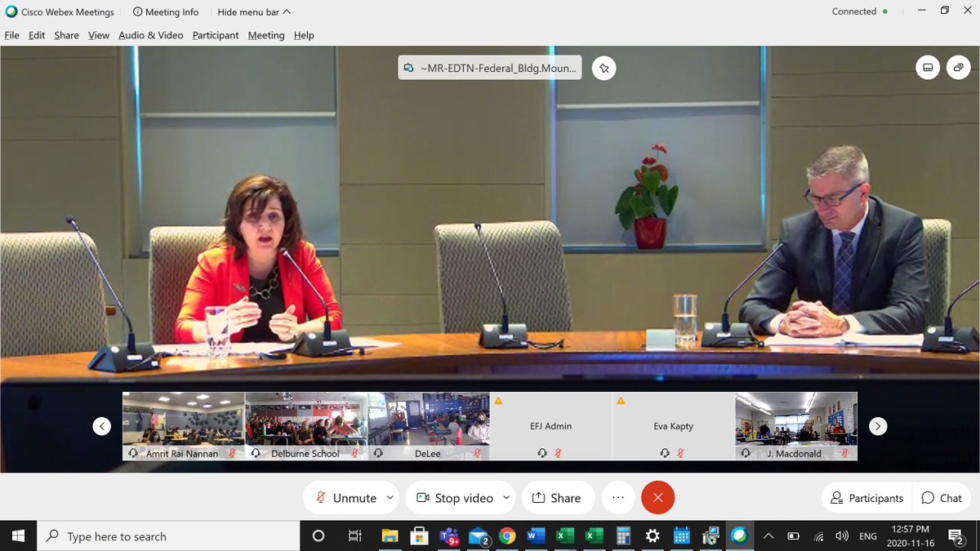Viewport: 980px width, 551px height.
Task: Open Microsoft Word from the taskbar
Action: coord(536,536)
